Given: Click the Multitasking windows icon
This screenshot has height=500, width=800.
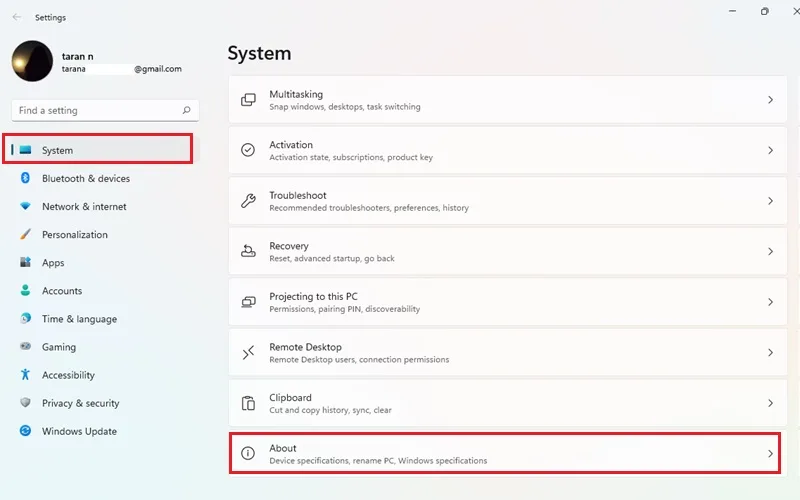Looking at the screenshot, I should pos(248,99).
